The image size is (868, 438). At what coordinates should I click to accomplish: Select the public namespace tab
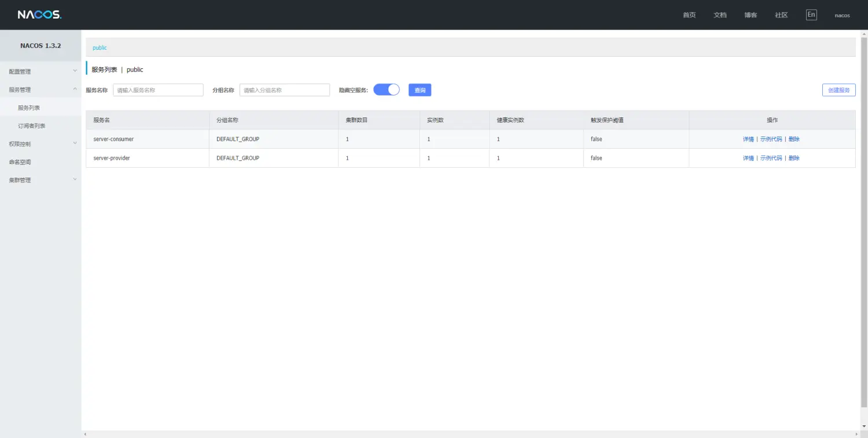[x=100, y=47]
